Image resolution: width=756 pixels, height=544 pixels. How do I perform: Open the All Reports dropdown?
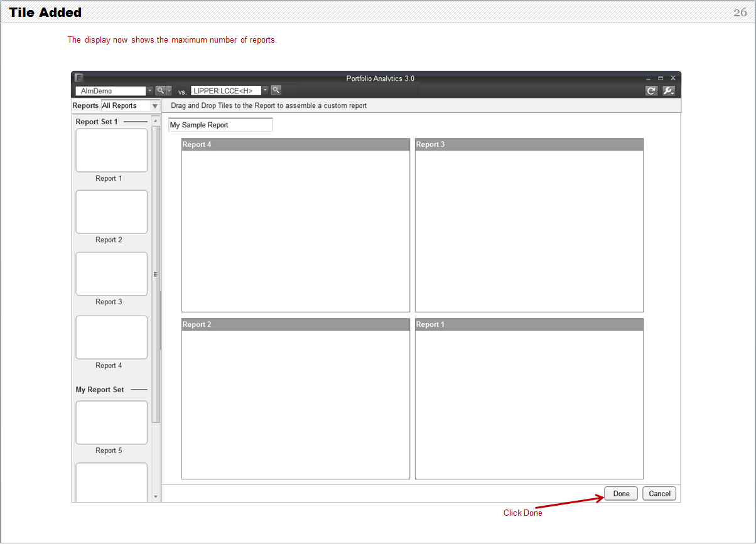pyautogui.click(x=131, y=105)
